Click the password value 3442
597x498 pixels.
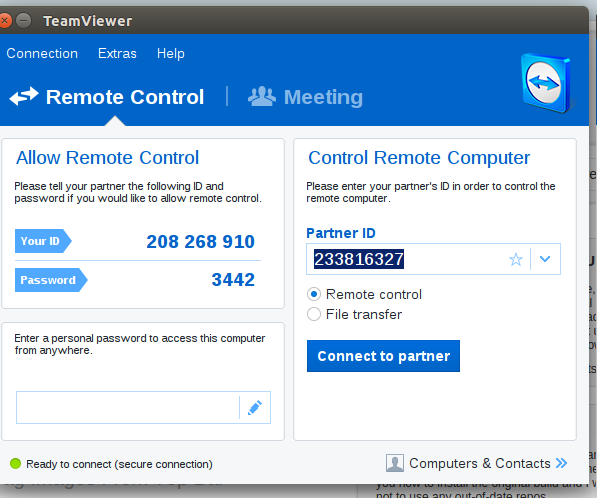coord(233,280)
